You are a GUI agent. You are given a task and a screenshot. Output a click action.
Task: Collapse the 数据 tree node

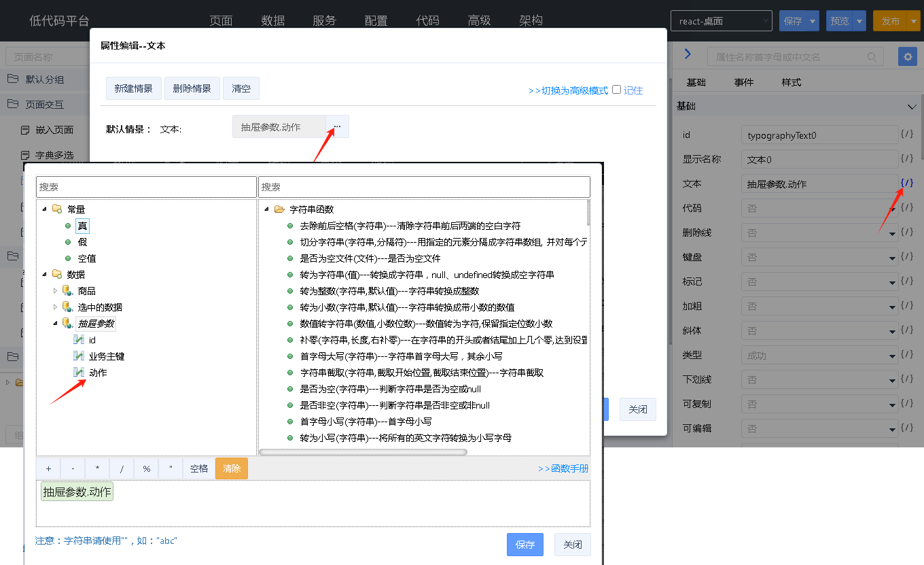point(45,274)
